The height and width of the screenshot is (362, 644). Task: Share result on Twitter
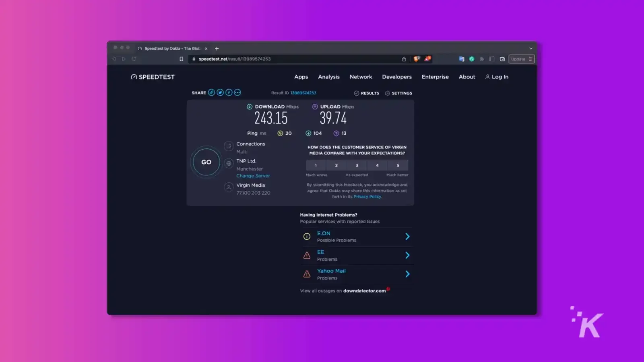pyautogui.click(x=220, y=93)
